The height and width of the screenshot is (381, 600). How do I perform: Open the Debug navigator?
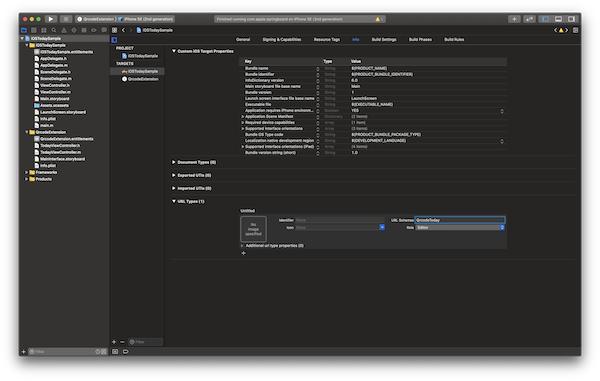tap(84, 30)
